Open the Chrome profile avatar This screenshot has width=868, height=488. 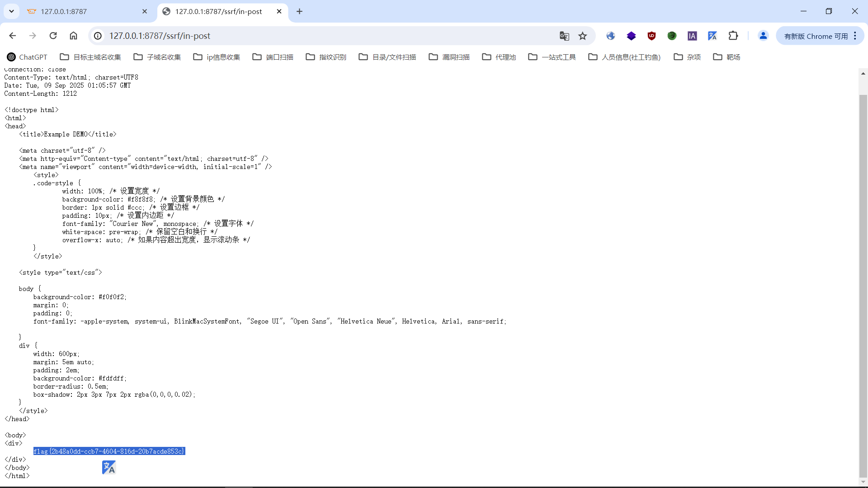click(763, 36)
